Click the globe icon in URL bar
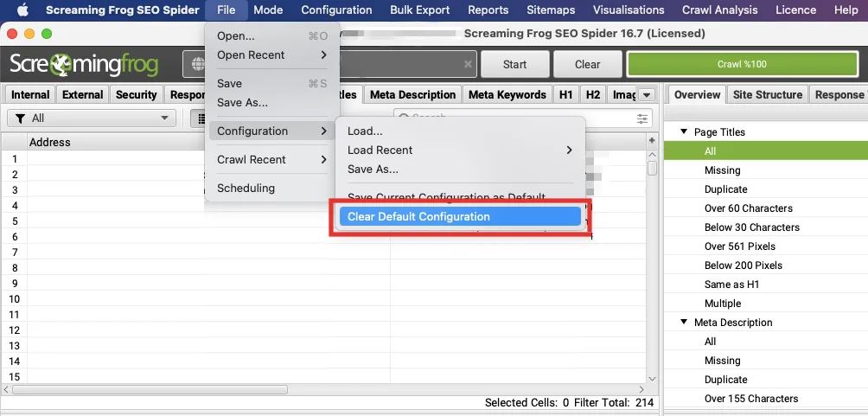Image resolution: width=868 pixels, height=416 pixels. coord(197,64)
